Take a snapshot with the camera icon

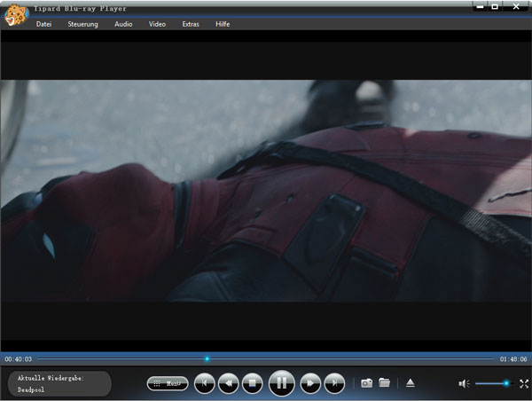click(x=366, y=383)
